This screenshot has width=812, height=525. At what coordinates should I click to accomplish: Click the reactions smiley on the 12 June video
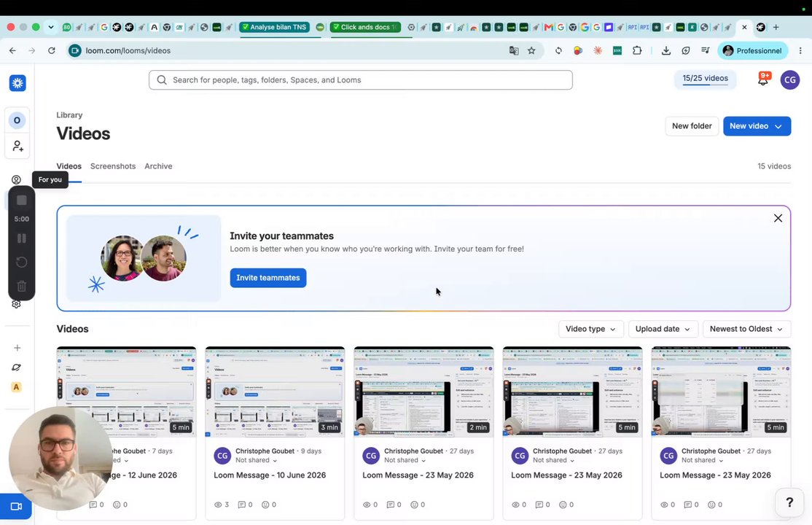click(117, 505)
